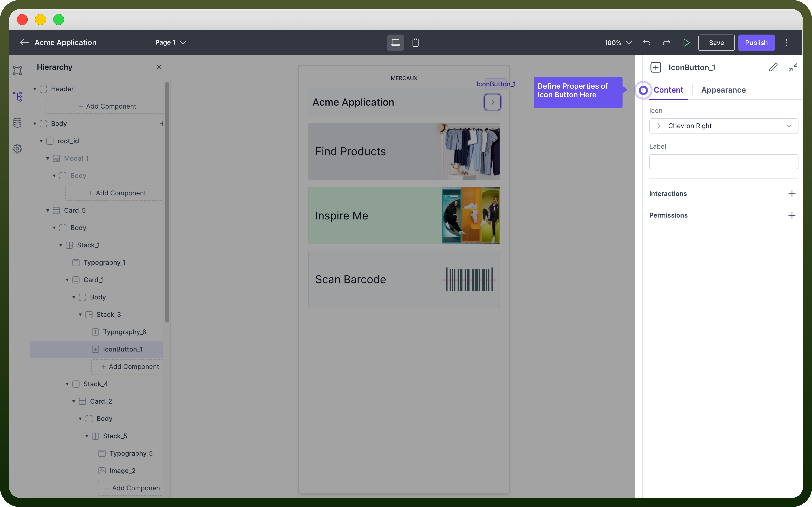The height and width of the screenshot is (507, 812).
Task: Open the Chevron Right icon dropdown
Action: click(724, 126)
